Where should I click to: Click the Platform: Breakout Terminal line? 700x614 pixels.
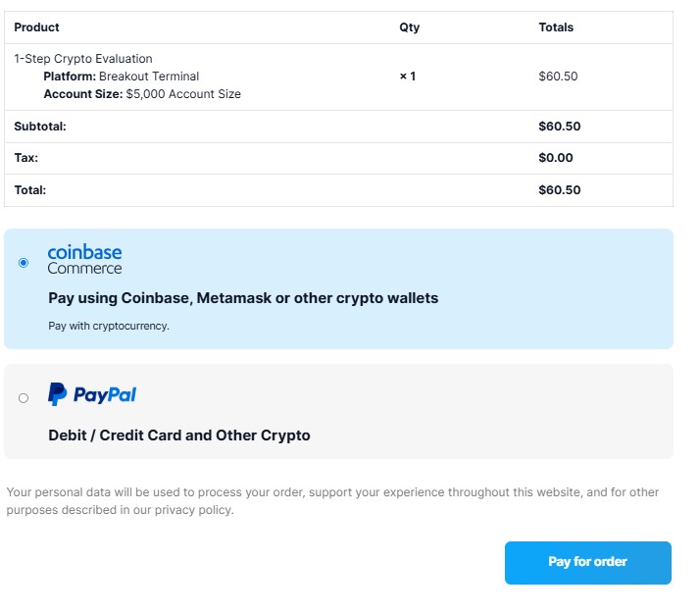click(122, 77)
